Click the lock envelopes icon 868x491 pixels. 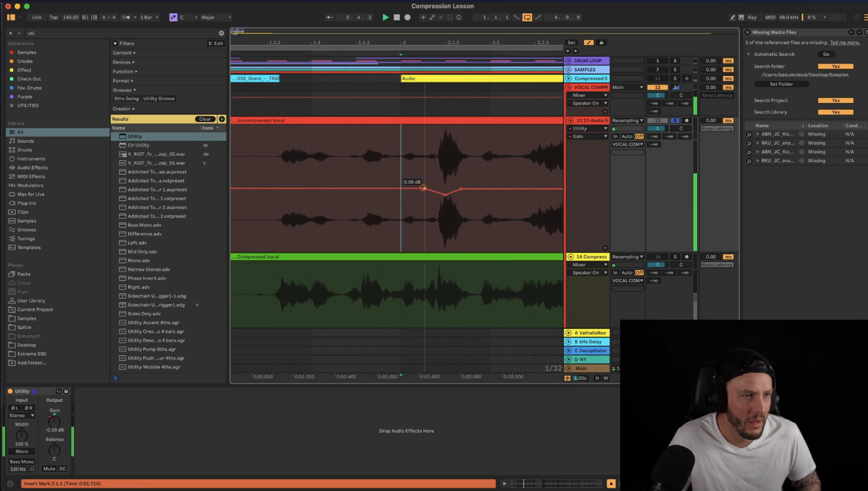[x=601, y=42]
